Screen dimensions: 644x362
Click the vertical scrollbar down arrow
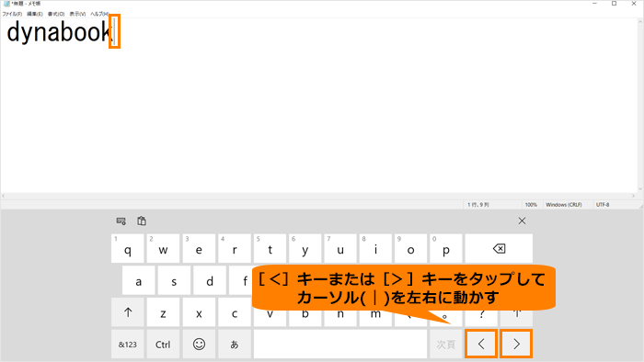coord(640,189)
